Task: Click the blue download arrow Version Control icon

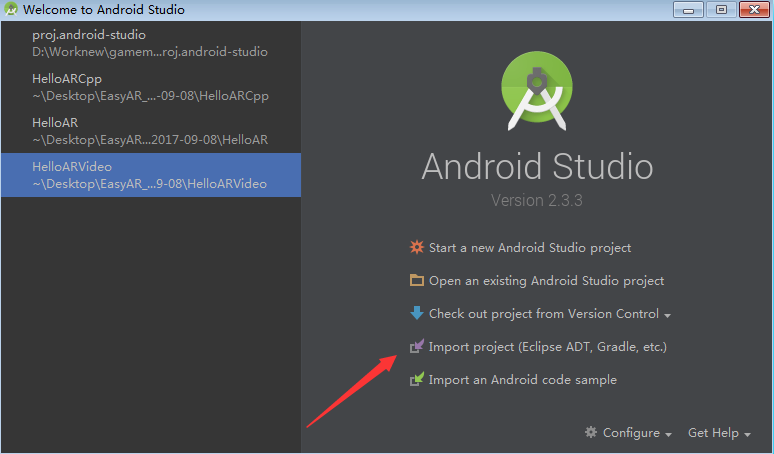Action: click(x=417, y=313)
